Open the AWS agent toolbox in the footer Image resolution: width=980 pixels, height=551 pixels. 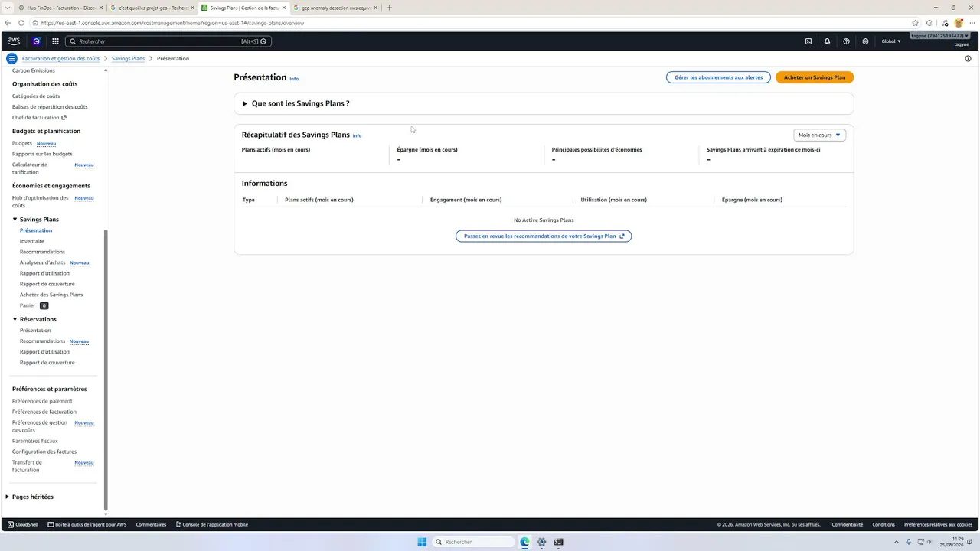(x=87, y=524)
